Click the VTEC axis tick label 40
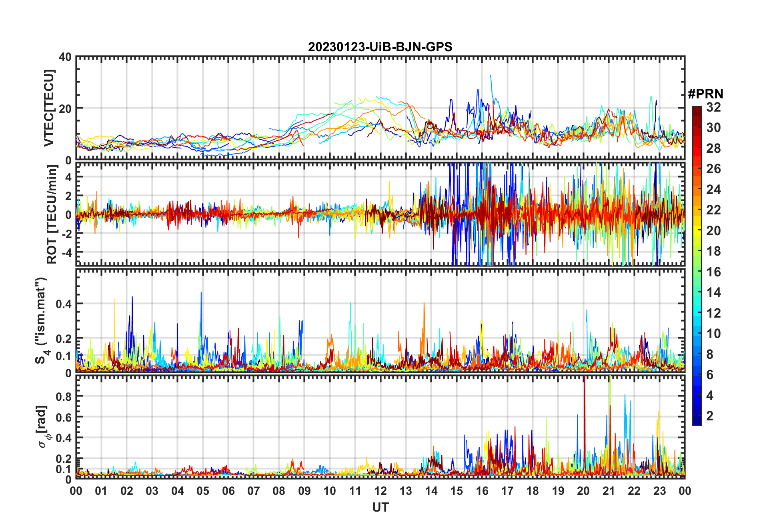The width and height of the screenshot is (761, 532). tap(65, 57)
